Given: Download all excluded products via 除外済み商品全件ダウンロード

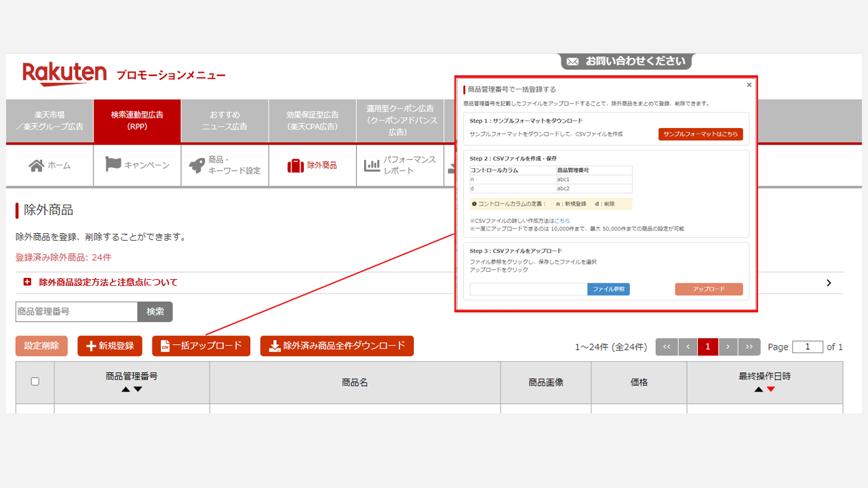Looking at the screenshot, I should (337, 346).
